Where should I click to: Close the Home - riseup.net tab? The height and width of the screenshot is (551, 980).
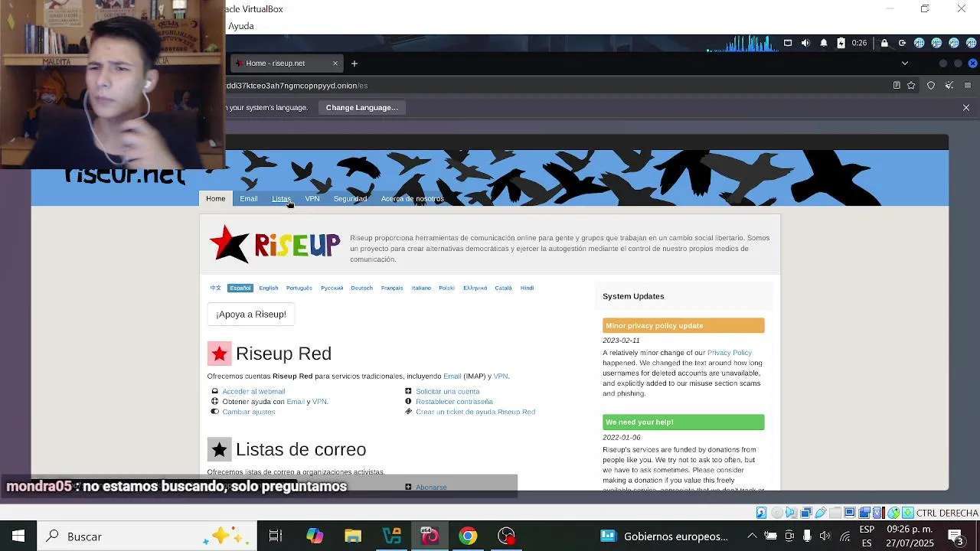coord(335,64)
